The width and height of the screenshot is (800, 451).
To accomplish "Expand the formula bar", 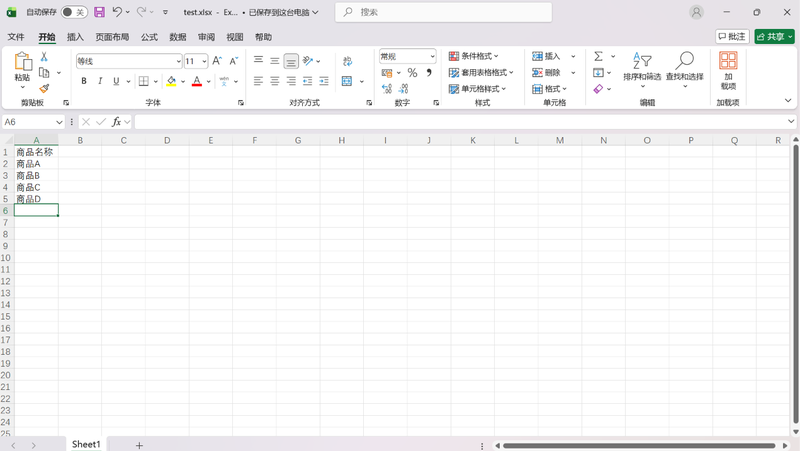I will [791, 121].
